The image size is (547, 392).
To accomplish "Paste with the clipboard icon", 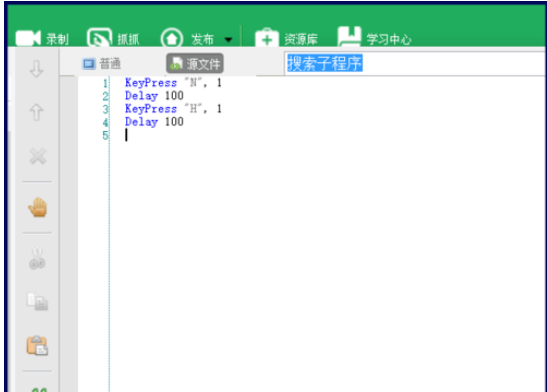I will click(37, 346).
